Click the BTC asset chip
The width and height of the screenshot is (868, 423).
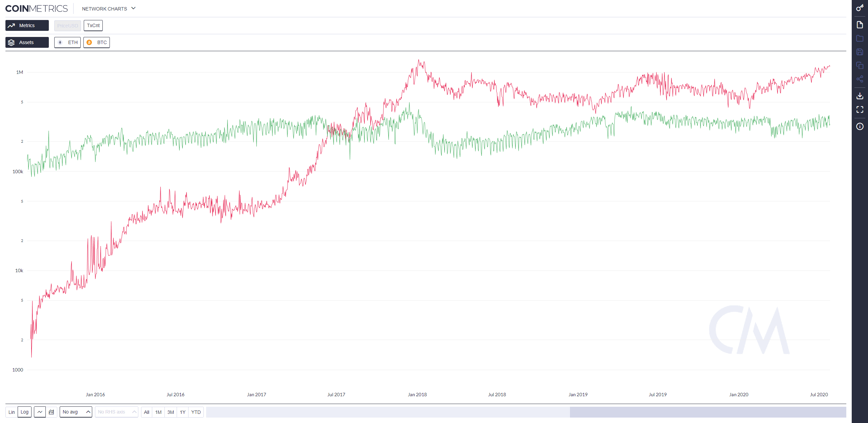click(97, 42)
